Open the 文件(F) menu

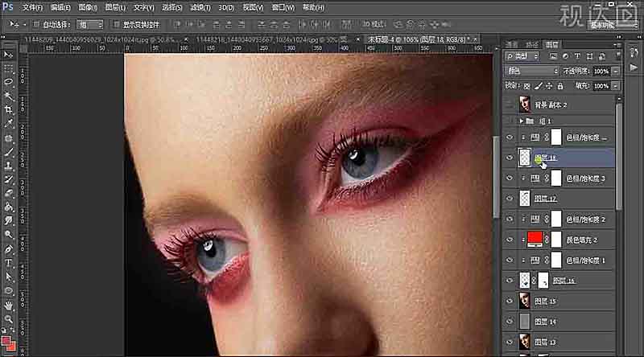[32, 7]
